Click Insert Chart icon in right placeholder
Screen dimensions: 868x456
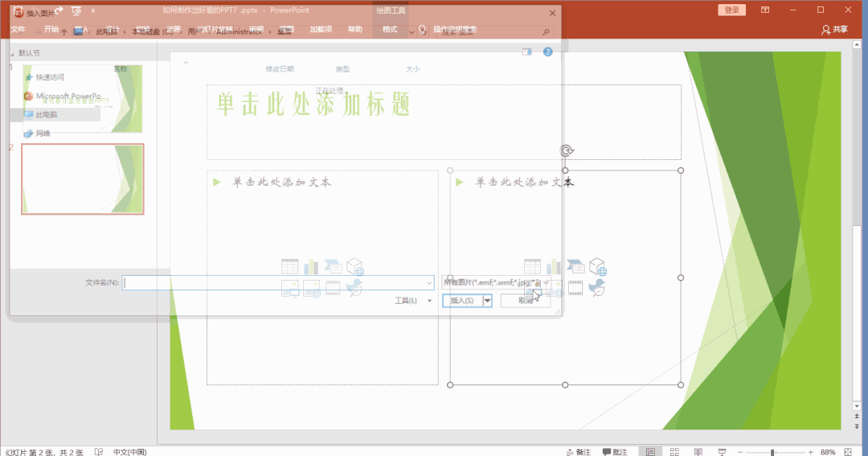[554, 266]
